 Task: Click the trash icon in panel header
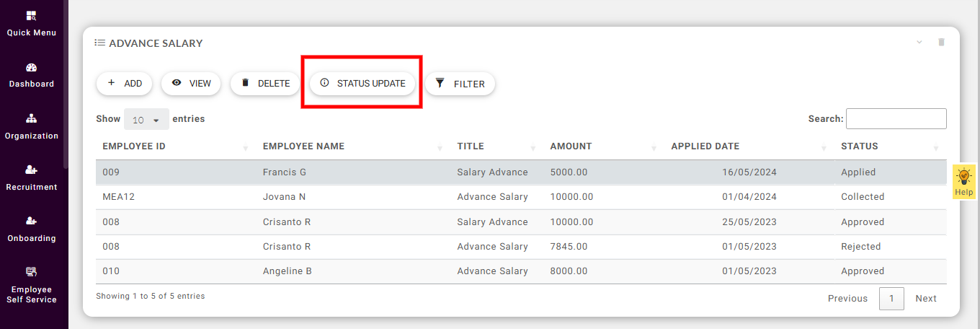pyautogui.click(x=941, y=43)
